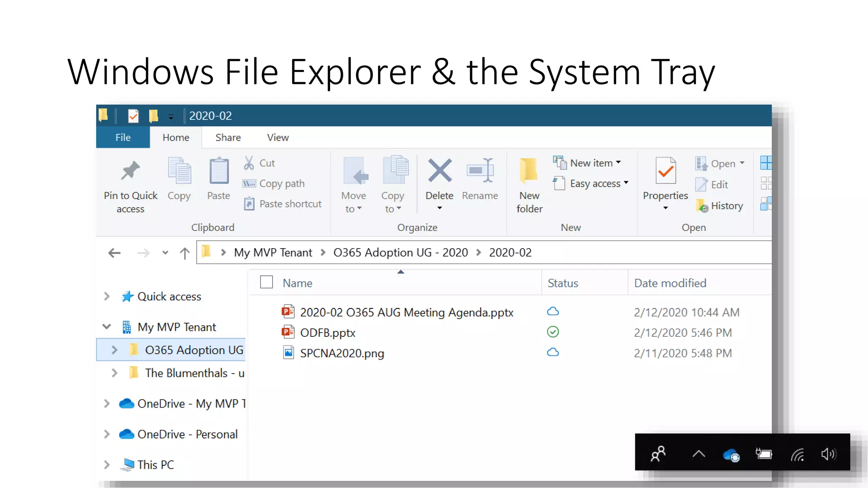Image resolution: width=868 pixels, height=488 pixels.
Task: Create a New folder from the ribbon
Action: tap(529, 185)
